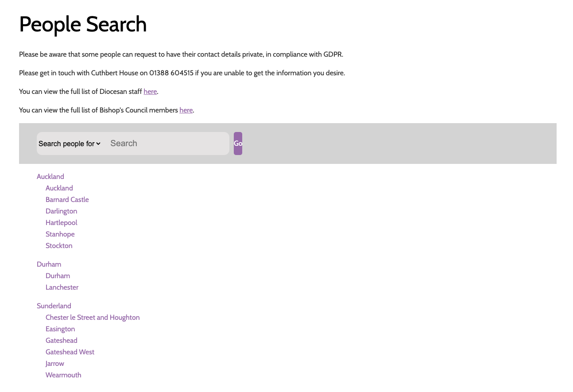Open the top-level Durham archdeaconry link
Viewport: 573px width, 392px height.
[49, 264]
